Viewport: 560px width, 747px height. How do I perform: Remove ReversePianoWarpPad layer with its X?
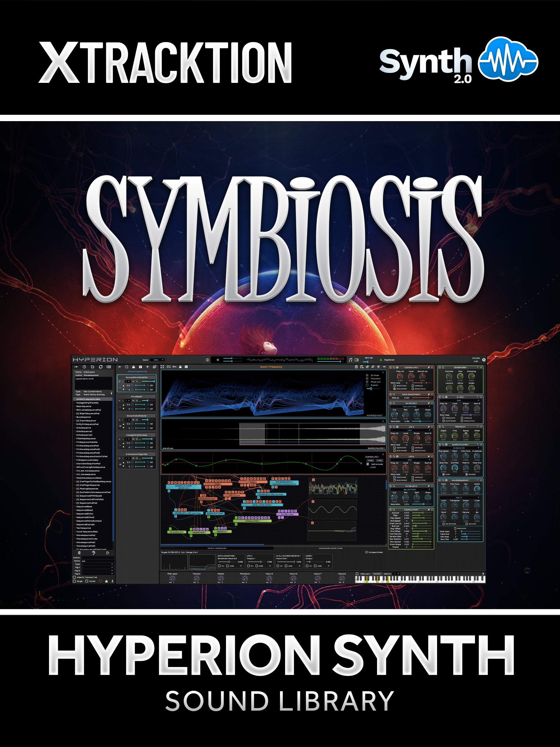[x=119, y=382]
